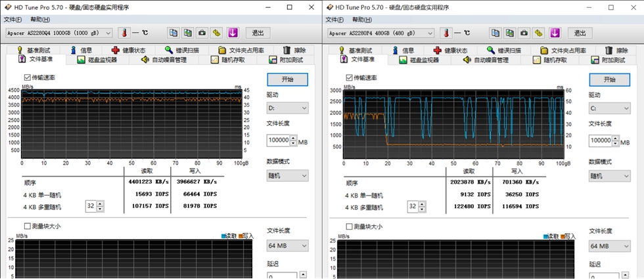Switch to 信息 tab in left window
Screen dimensions: 644x279
coord(81,50)
